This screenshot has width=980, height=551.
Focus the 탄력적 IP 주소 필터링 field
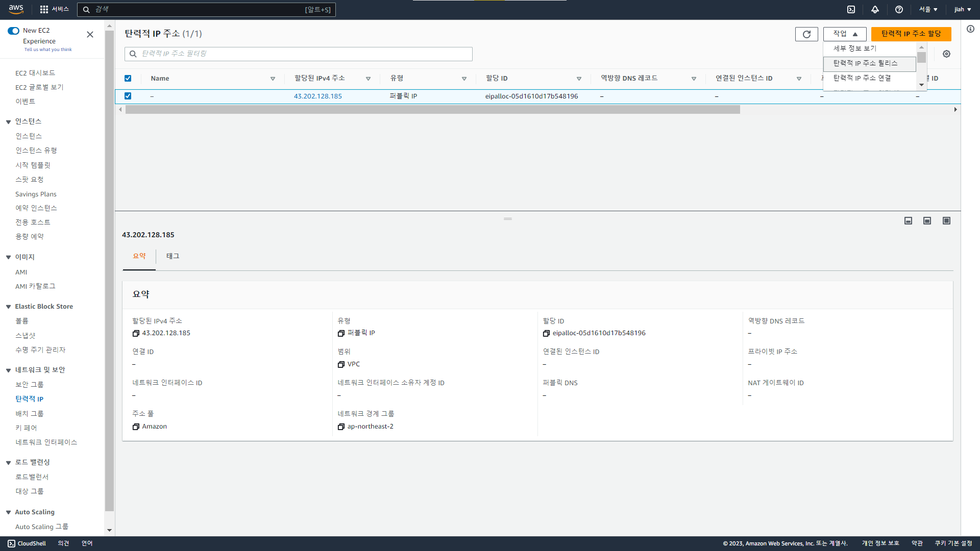299,54
